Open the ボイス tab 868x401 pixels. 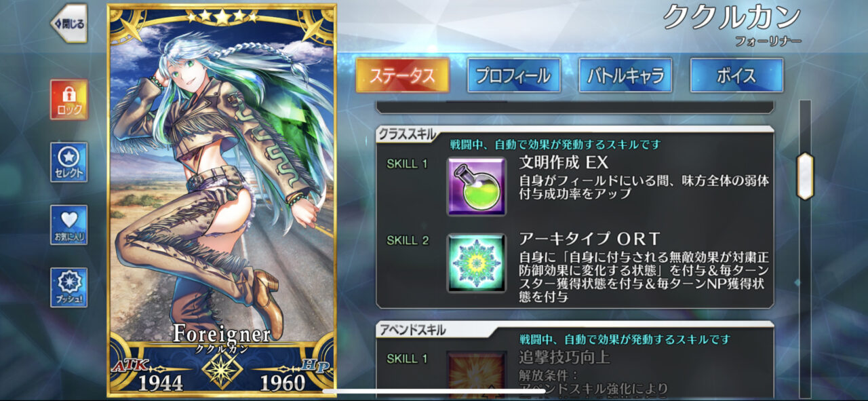(736, 75)
